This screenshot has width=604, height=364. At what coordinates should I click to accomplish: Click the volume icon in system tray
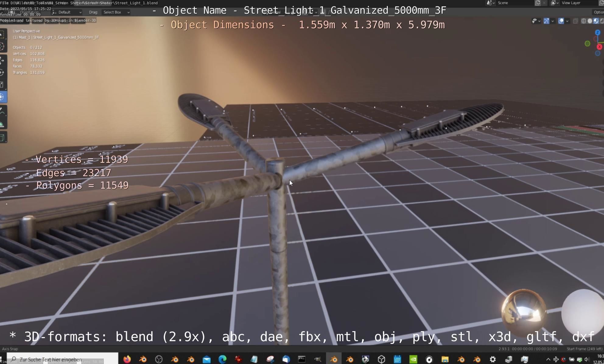[x=587, y=359]
